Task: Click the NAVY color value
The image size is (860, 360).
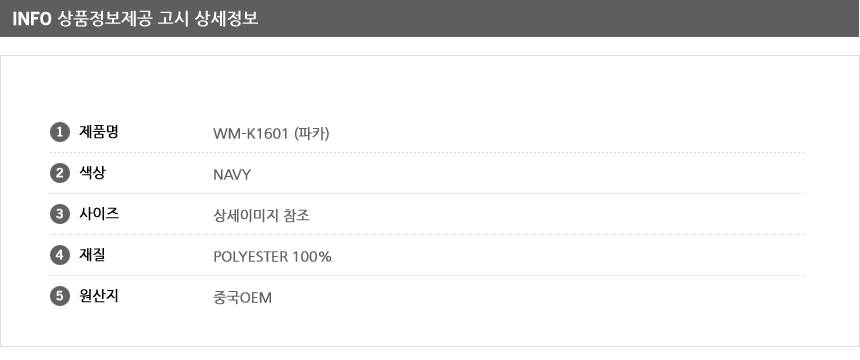Action: tap(232, 175)
